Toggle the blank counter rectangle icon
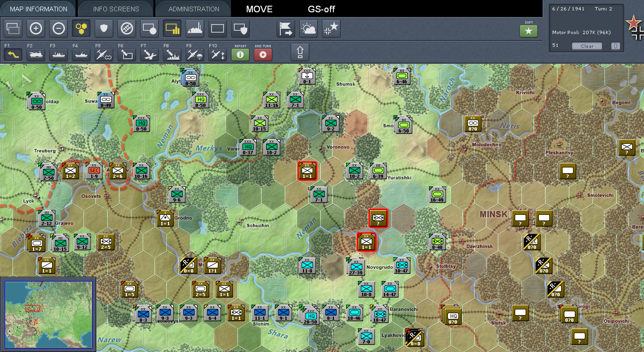This screenshot has height=352, width=644. click(x=217, y=29)
